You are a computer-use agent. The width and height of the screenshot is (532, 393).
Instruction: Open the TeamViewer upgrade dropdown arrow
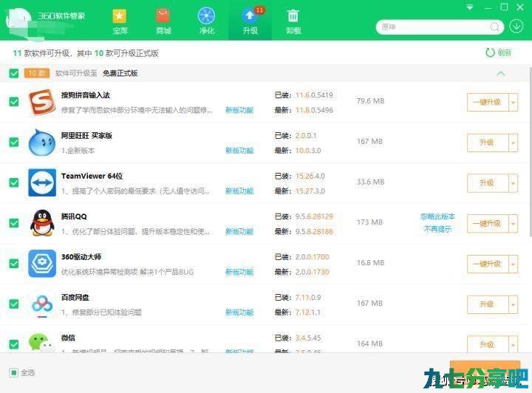(x=514, y=183)
